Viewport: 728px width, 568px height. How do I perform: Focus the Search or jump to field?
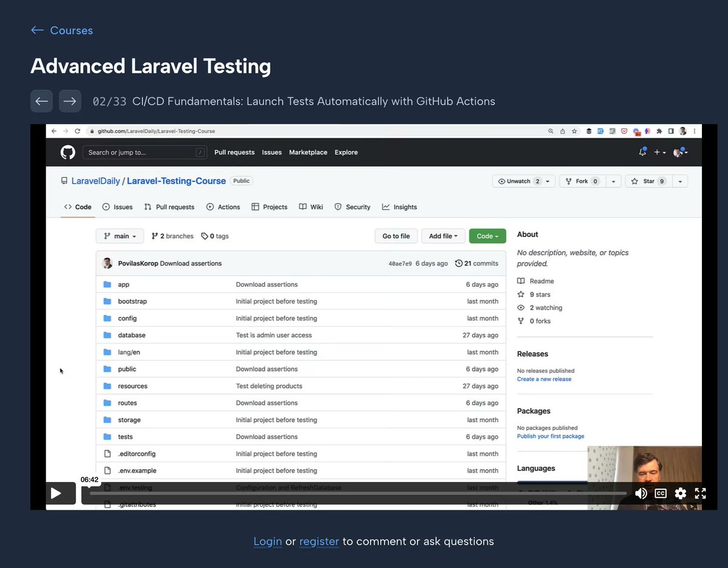pos(145,153)
